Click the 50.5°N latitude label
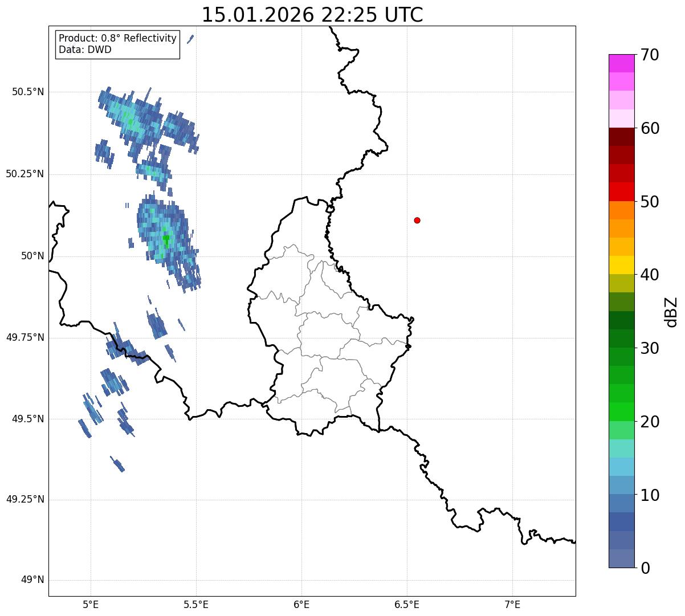The width and height of the screenshot is (685, 616). coord(27,92)
